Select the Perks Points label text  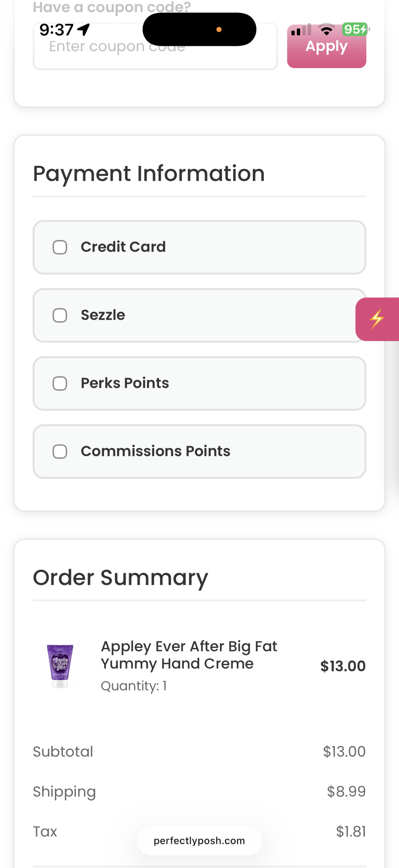pos(125,383)
